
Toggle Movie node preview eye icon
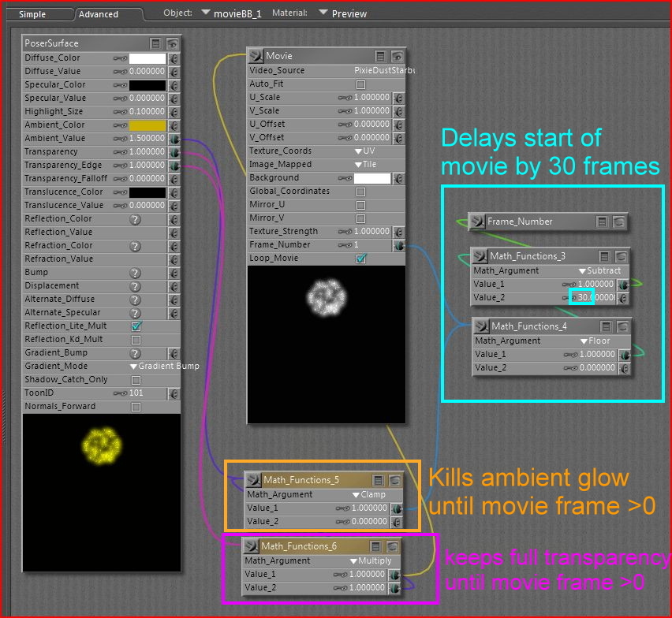click(397, 56)
